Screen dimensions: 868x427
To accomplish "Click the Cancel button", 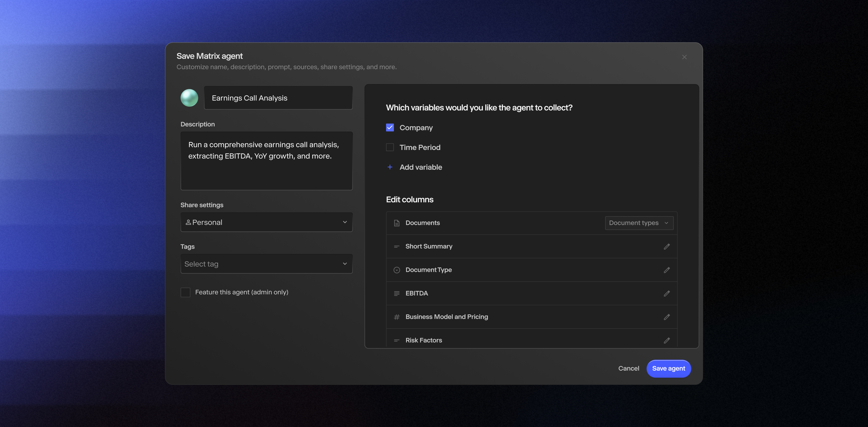I will coord(628,368).
